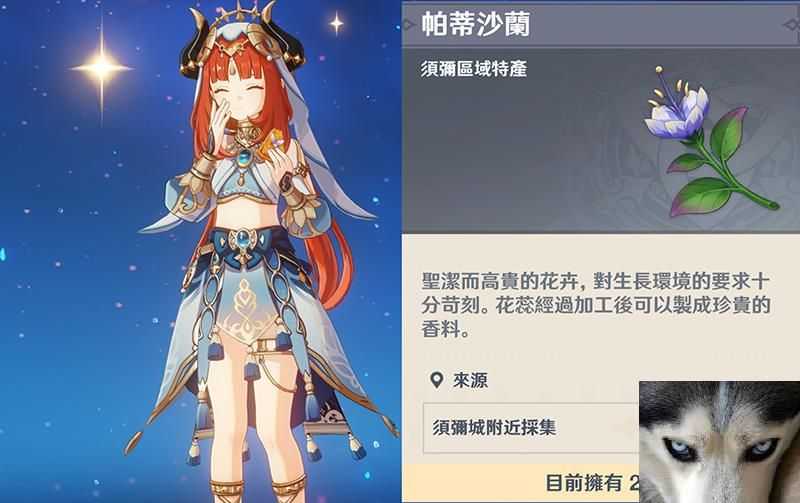Select the 須彌城附近採集 source entry
Viewport: 800px width, 503px height.
[x=531, y=427]
